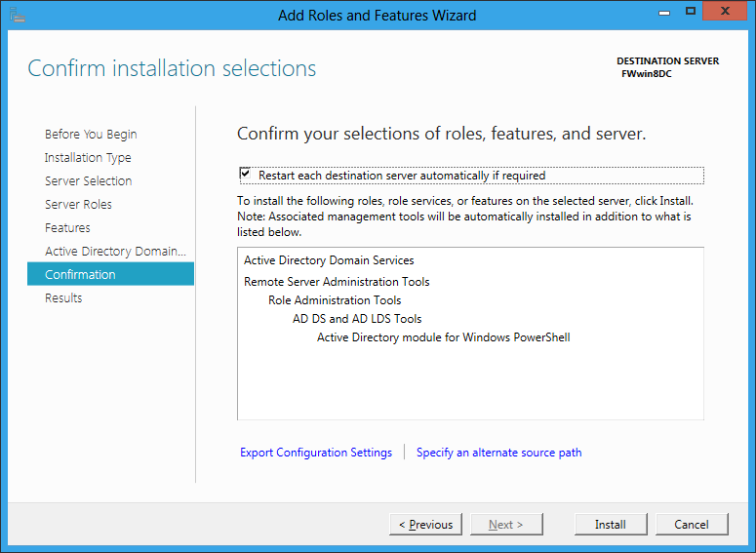This screenshot has height=553, width=756.
Task: Open the Active Directory Domain sidebar step
Action: pyautogui.click(x=115, y=252)
